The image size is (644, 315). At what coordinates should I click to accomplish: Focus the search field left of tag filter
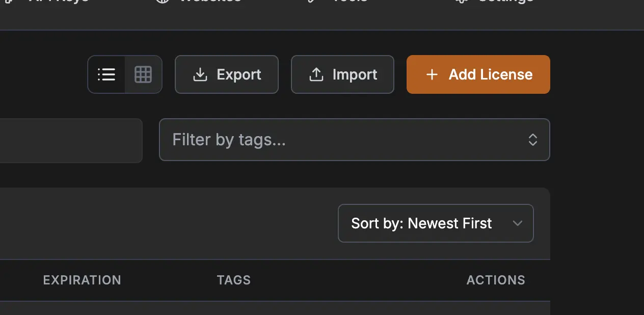coord(71,141)
